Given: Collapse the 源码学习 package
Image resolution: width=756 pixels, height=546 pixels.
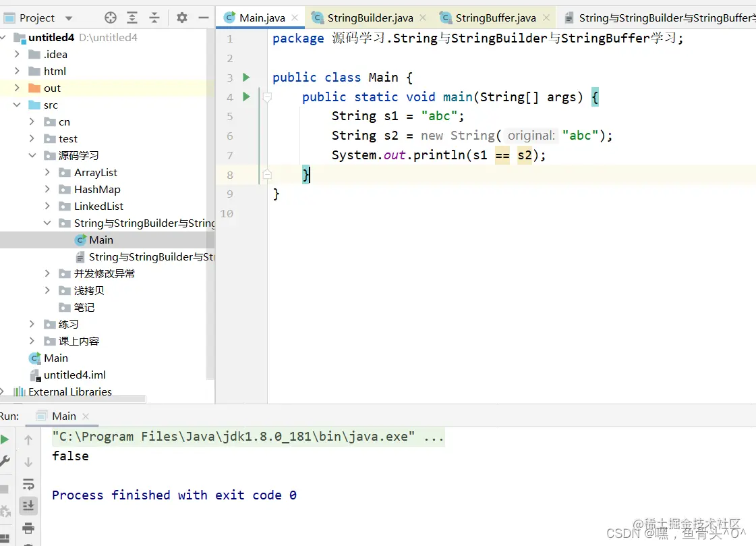Looking at the screenshot, I should 32,155.
